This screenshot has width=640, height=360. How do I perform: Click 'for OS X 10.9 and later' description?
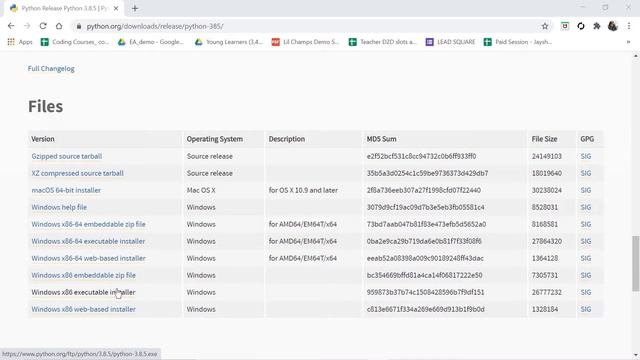pyautogui.click(x=303, y=190)
